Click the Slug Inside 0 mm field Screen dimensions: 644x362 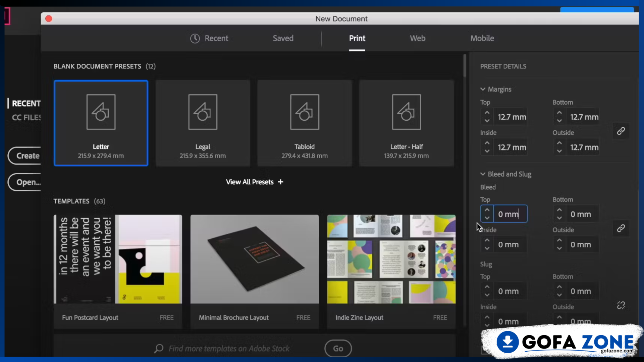[x=510, y=321]
